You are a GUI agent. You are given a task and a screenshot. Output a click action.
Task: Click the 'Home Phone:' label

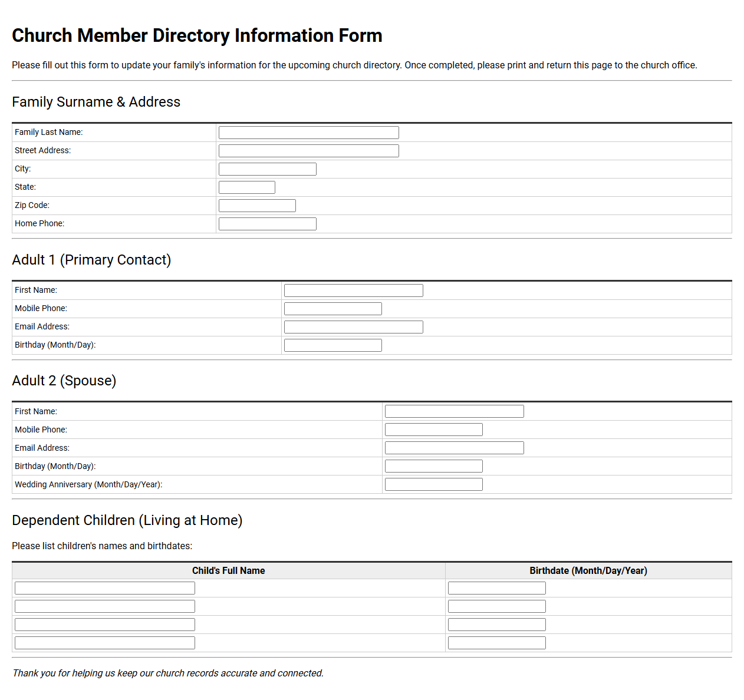point(39,223)
